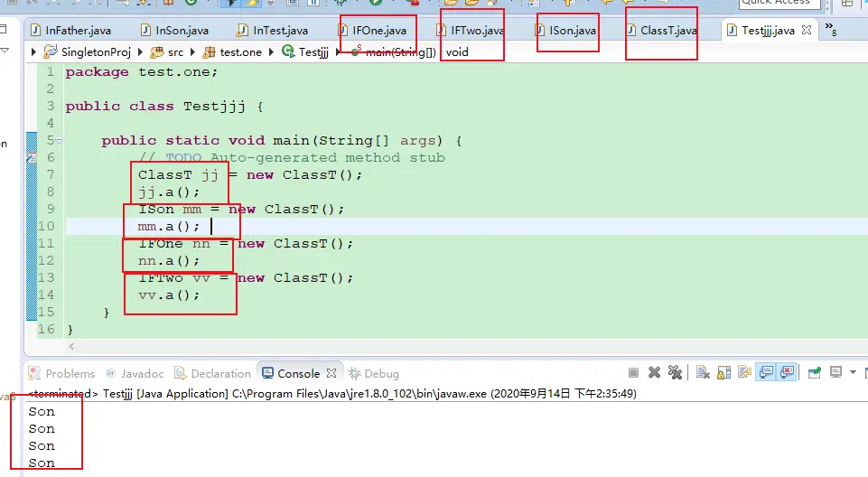Close the Testjjj.java editor tab

tap(807, 30)
